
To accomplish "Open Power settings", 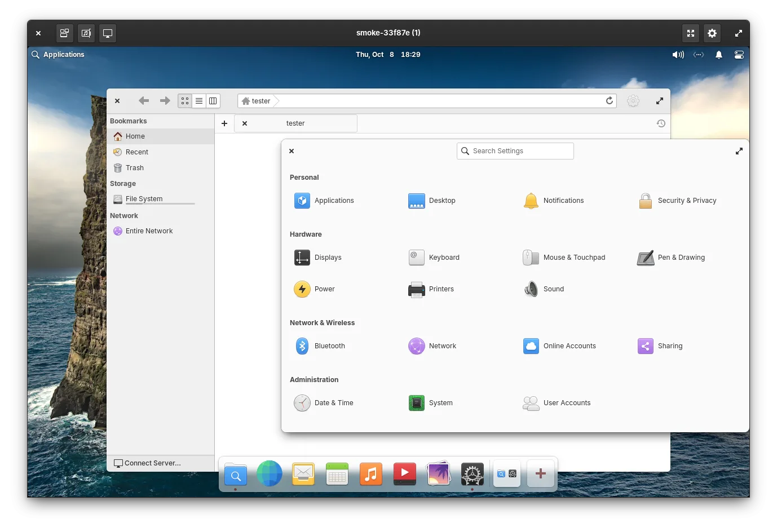I will (x=315, y=289).
